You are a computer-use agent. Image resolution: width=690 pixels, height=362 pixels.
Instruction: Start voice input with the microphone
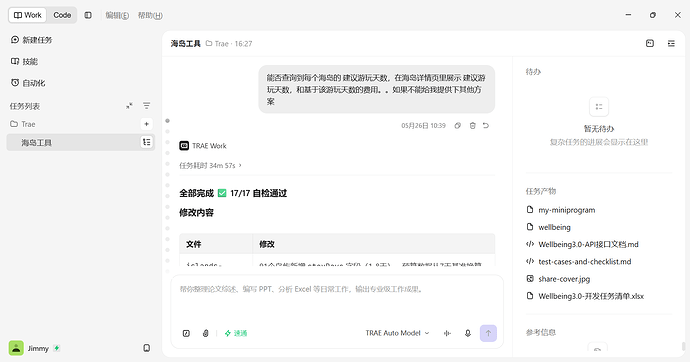coord(468,333)
